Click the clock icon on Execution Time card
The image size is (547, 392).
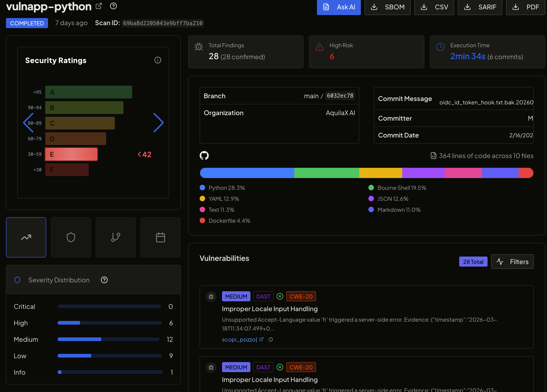pyautogui.click(x=440, y=47)
